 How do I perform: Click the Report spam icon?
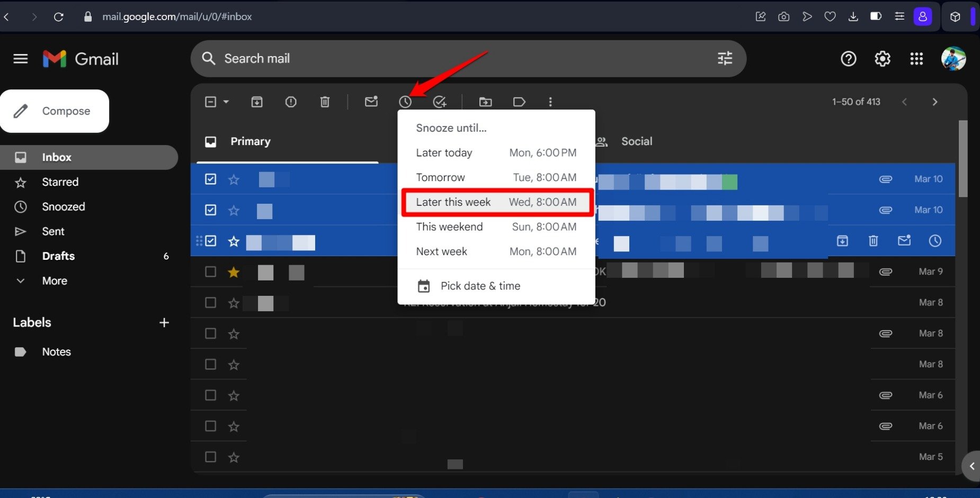[x=291, y=102]
